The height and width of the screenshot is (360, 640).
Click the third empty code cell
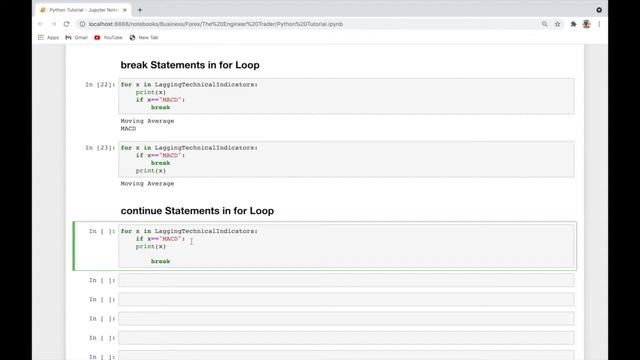tap(346, 318)
